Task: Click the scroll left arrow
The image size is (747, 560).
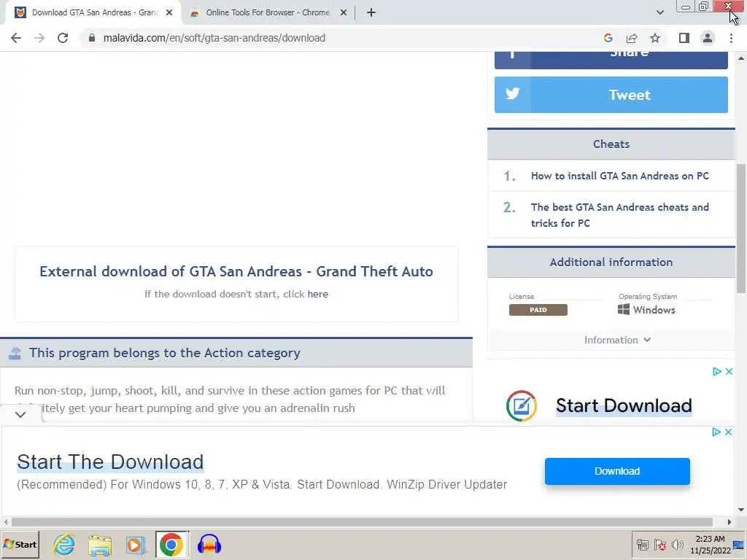Action: (6, 522)
